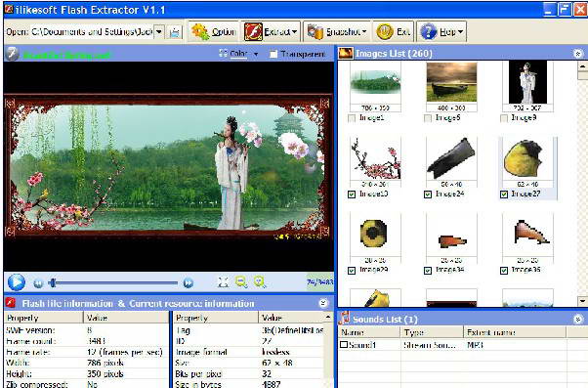This screenshot has height=388, width=588.
Task: Expand the Open file path dropdown arrow
Action: pos(159,32)
